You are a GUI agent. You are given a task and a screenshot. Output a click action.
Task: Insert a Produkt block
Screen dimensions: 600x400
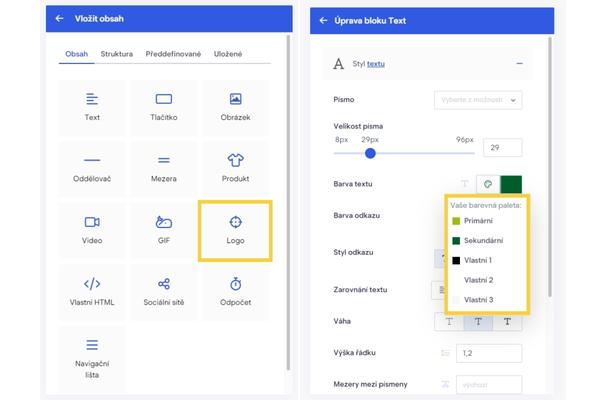click(235, 169)
